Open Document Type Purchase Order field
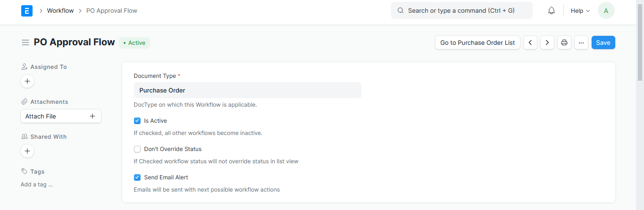 (x=247, y=90)
